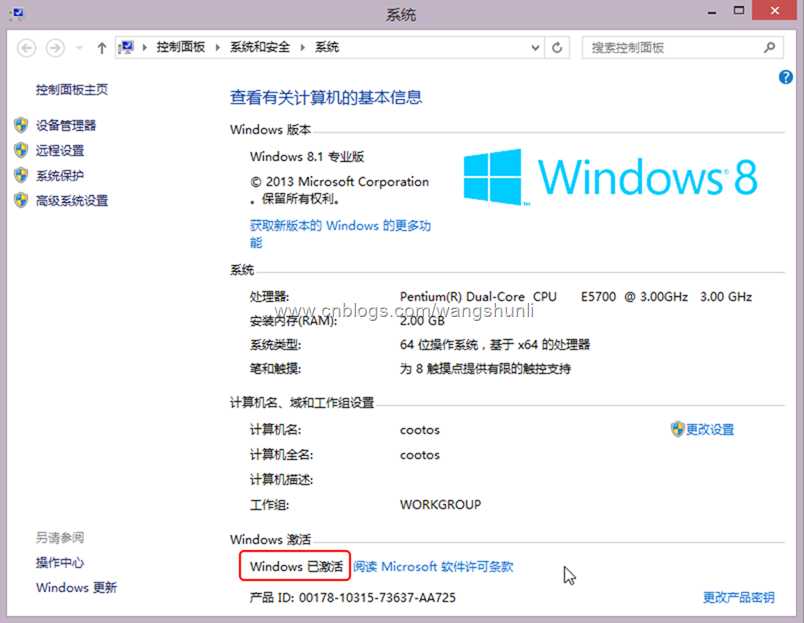Viewport: 804px width, 623px height.
Task: Click the Windows 已激活 status text
Action: coord(296,566)
